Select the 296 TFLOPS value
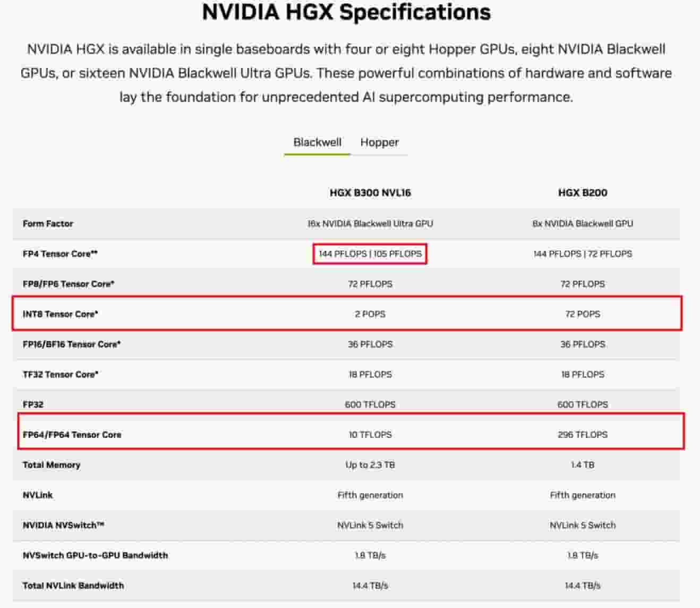Viewport: 700px width, 608px height. click(x=583, y=435)
